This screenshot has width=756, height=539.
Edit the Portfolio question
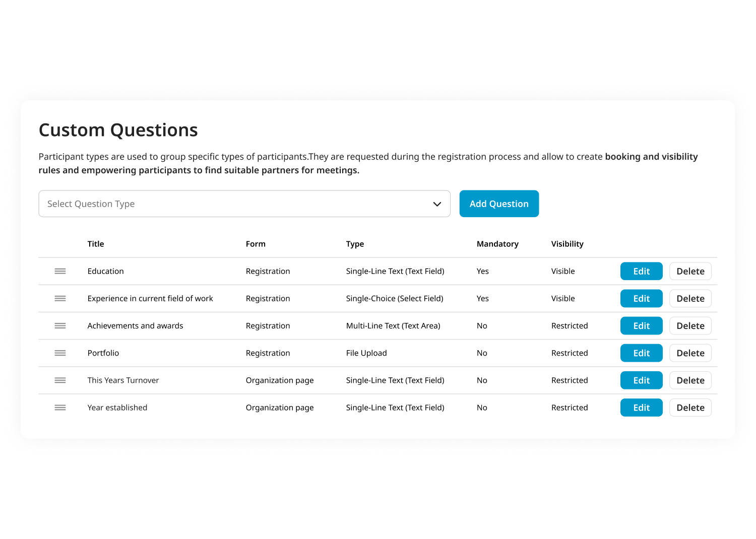[x=641, y=353]
